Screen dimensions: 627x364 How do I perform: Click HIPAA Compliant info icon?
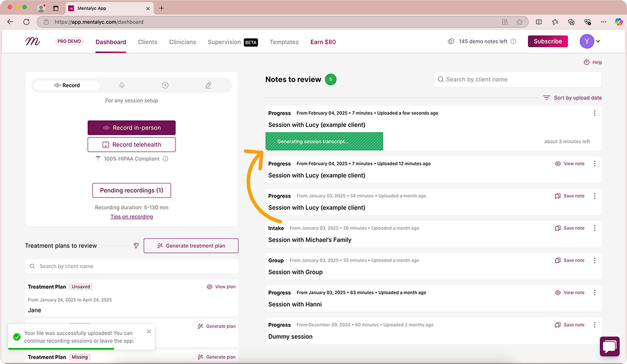click(165, 159)
